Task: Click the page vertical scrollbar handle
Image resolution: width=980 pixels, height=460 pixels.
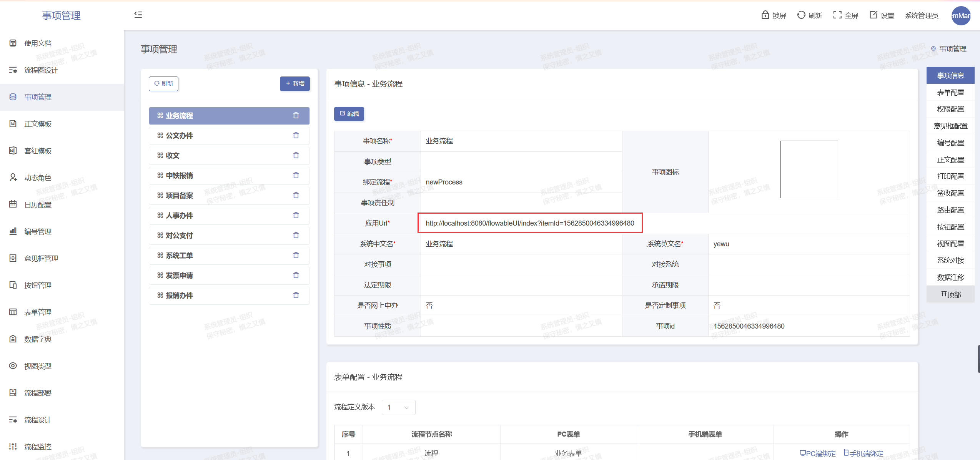Action: (x=978, y=359)
